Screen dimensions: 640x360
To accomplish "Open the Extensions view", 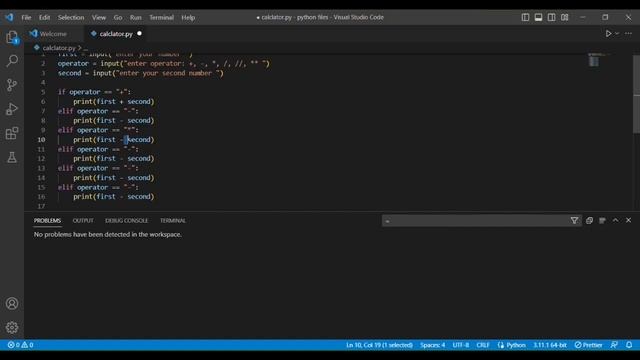I will coord(12,133).
